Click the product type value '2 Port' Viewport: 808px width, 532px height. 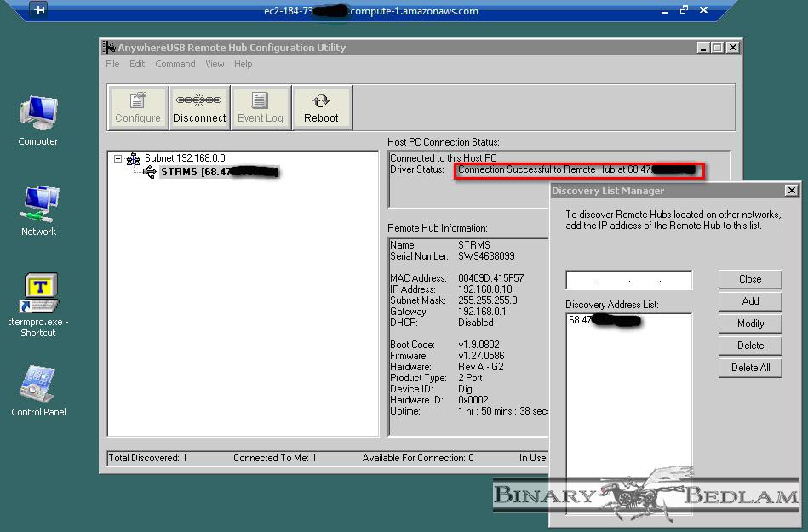coord(470,378)
